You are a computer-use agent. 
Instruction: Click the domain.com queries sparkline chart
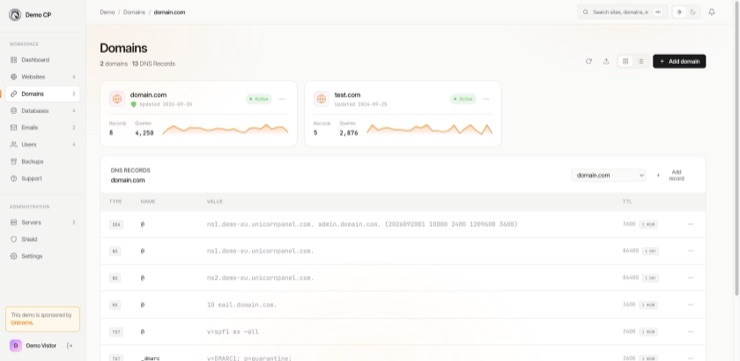pyautogui.click(x=225, y=129)
